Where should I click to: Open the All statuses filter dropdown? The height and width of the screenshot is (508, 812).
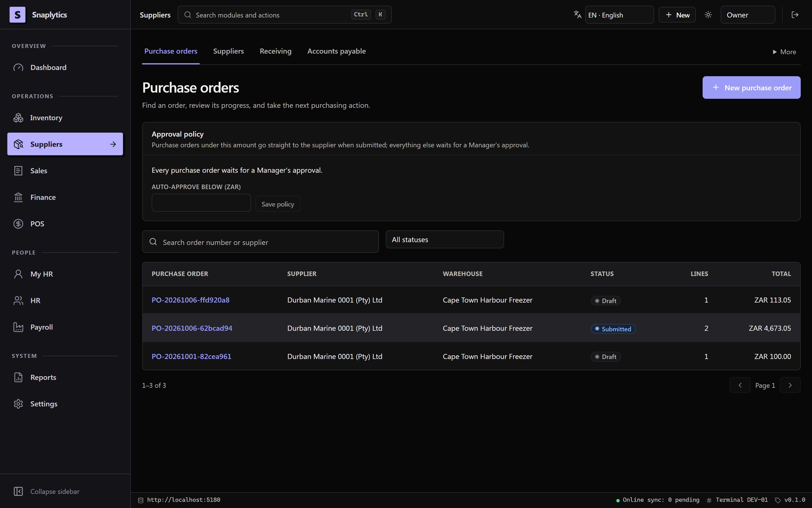coord(445,239)
